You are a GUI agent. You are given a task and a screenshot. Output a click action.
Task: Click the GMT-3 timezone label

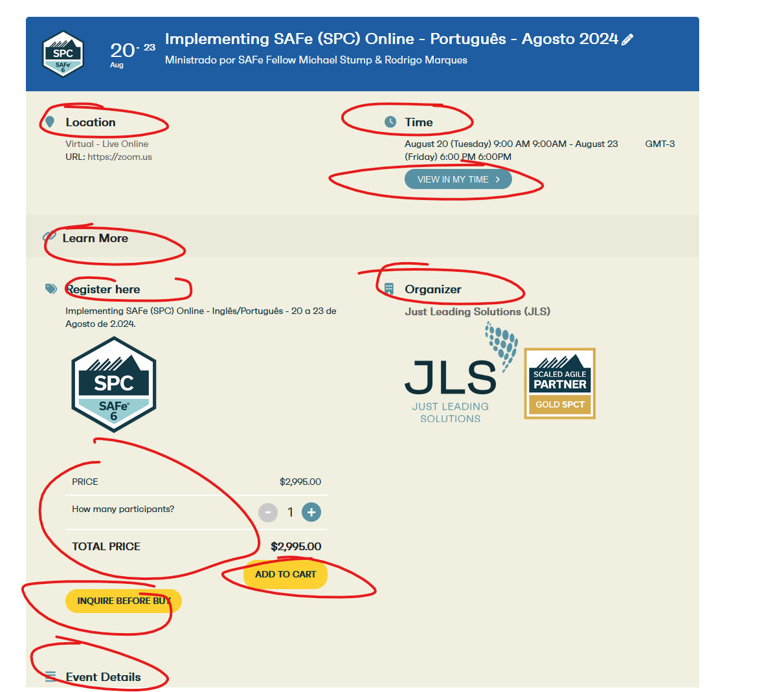(x=660, y=144)
